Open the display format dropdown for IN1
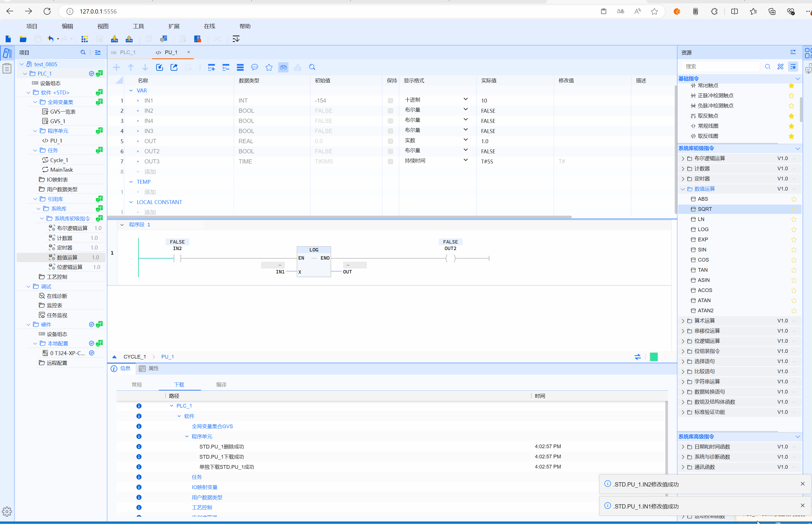This screenshot has height=524, width=812. [x=465, y=99]
